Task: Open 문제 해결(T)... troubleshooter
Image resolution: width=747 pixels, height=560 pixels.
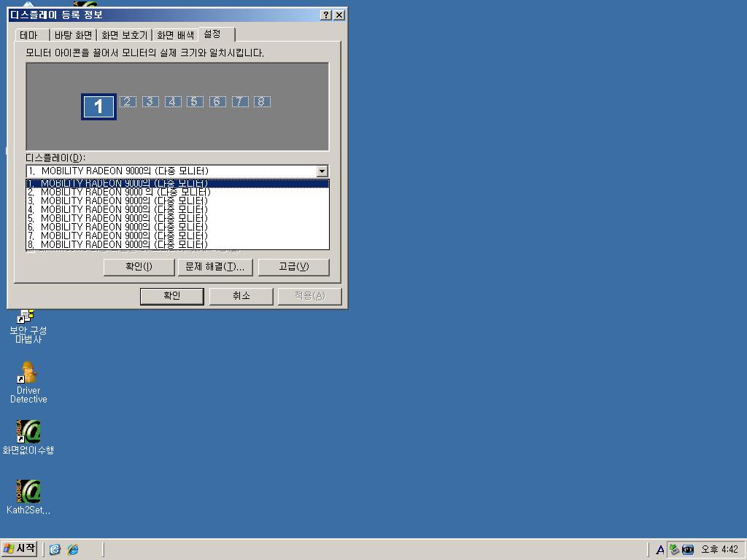Action: point(215,267)
